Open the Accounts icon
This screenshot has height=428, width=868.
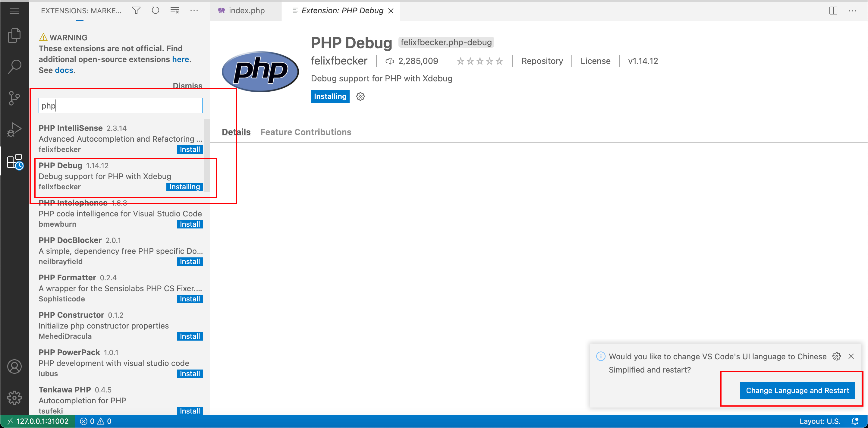click(x=14, y=366)
